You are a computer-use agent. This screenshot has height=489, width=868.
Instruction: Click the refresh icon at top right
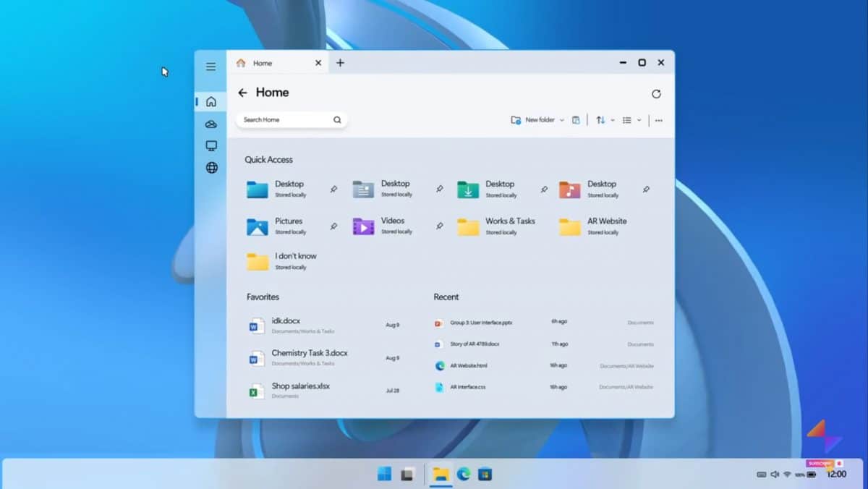tap(656, 93)
